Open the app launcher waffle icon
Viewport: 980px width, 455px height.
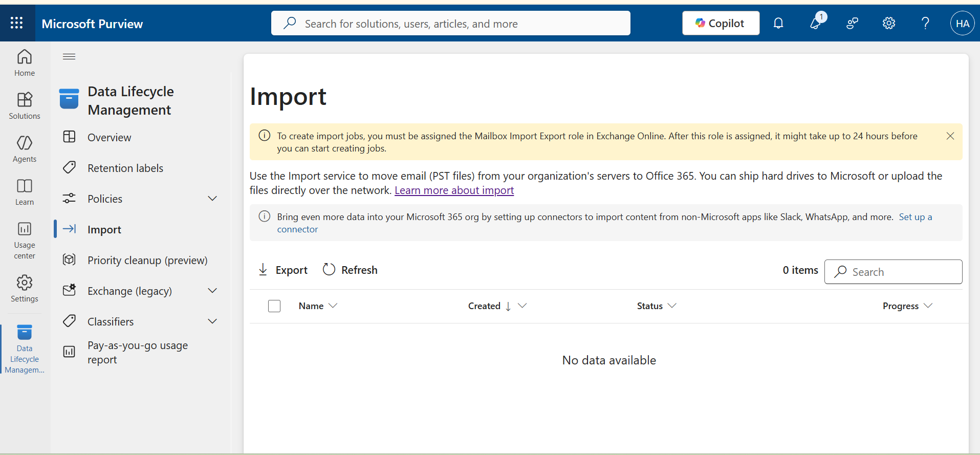17,23
